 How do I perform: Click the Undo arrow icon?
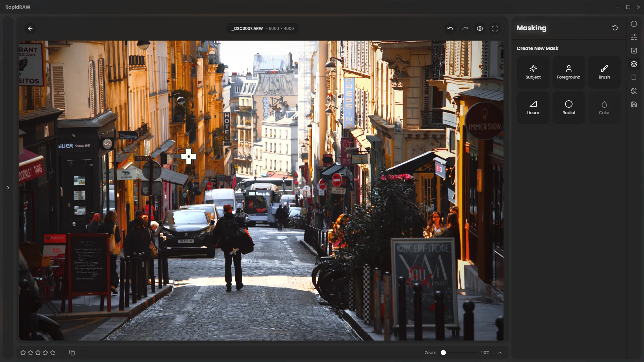pos(450,29)
